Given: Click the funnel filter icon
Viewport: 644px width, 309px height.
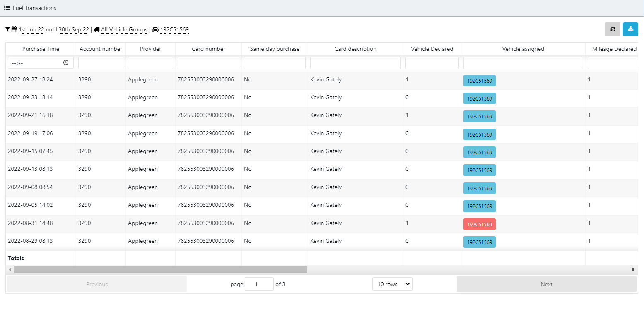Looking at the screenshot, I should coord(7,30).
